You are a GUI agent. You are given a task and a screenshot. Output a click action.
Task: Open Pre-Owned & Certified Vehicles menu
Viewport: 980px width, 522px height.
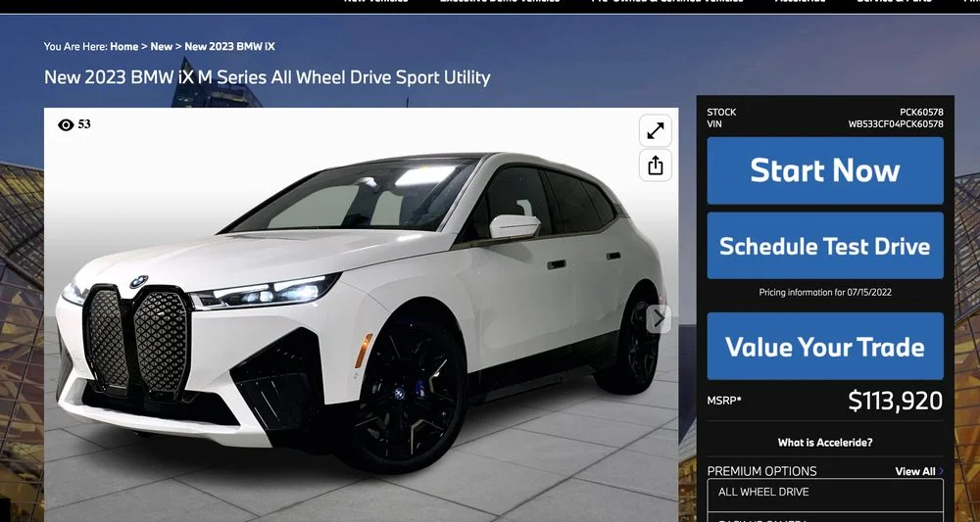coord(667,2)
